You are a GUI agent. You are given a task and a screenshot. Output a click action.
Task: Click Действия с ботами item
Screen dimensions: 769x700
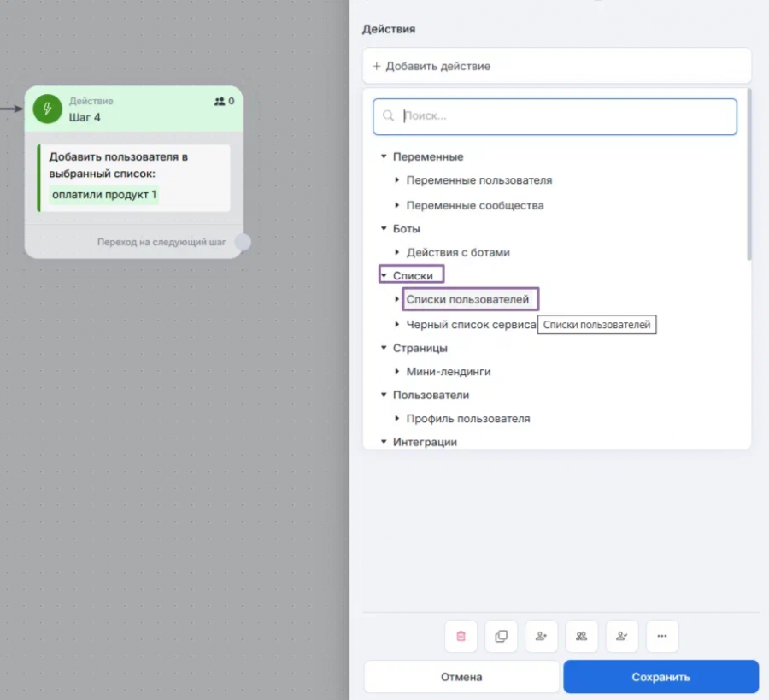458,252
